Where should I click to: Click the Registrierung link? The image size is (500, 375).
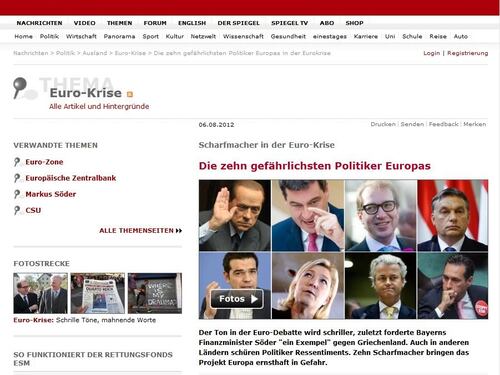[x=468, y=53]
